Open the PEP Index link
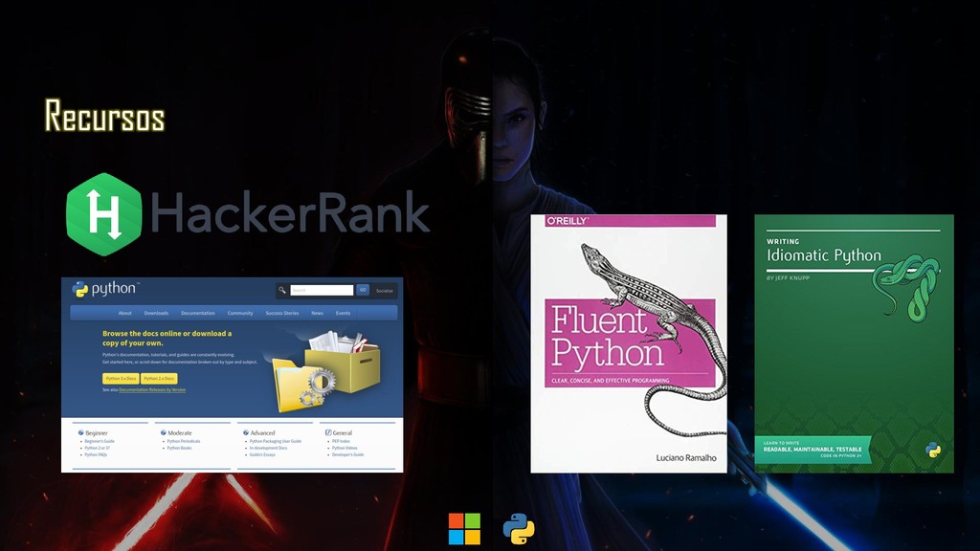 click(x=341, y=441)
